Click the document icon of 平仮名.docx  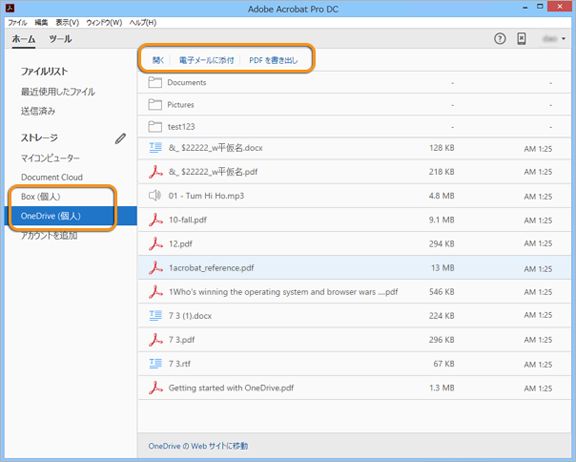coord(155,148)
